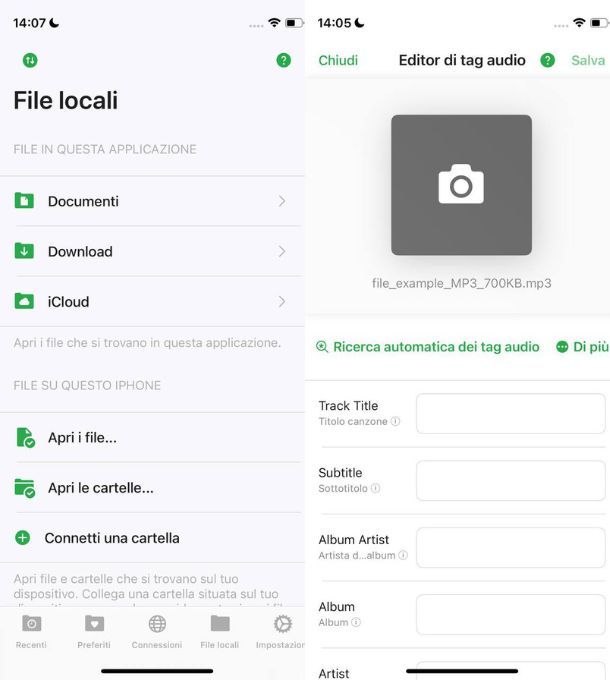Switch to the Preferiti tab
The height and width of the screenshot is (680, 610).
(x=94, y=632)
